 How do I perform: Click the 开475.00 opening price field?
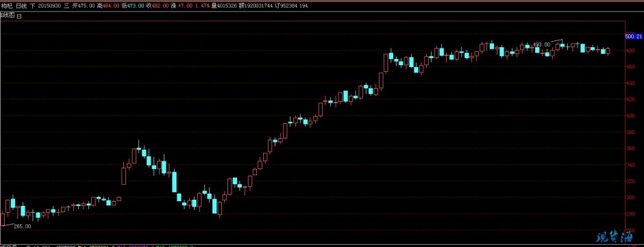(x=84, y=5)
